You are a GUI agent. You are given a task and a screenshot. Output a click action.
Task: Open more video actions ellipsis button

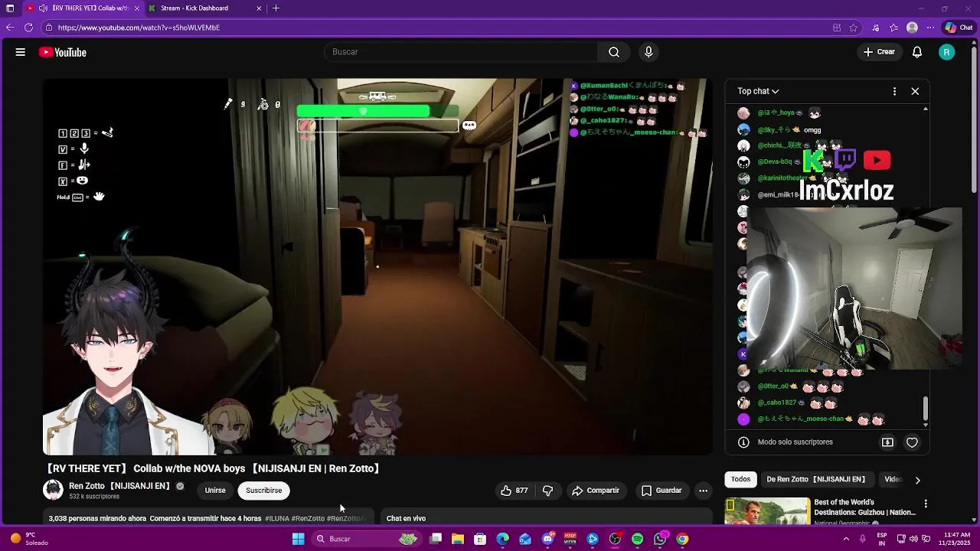(x=703, y=491)
